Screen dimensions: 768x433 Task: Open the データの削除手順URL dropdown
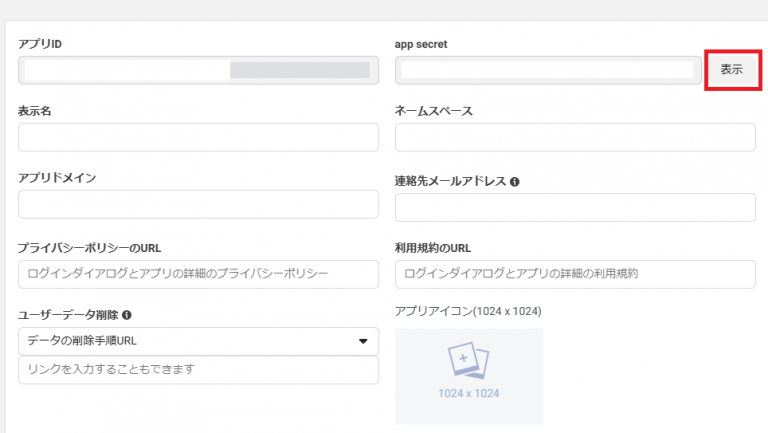(198, 341)
